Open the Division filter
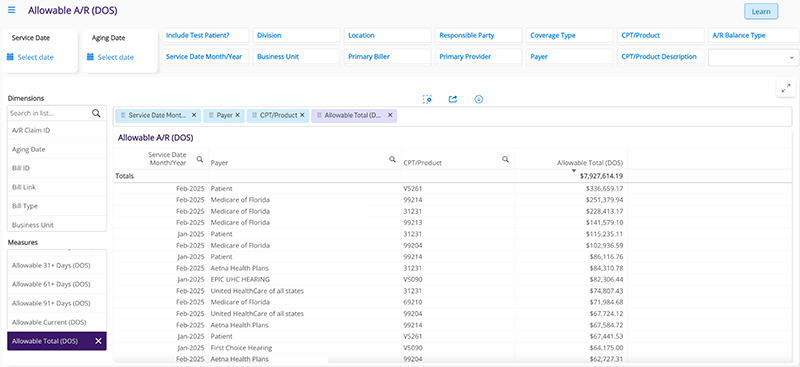The height and width of the screenshot is (367, 800). [296, 36]
